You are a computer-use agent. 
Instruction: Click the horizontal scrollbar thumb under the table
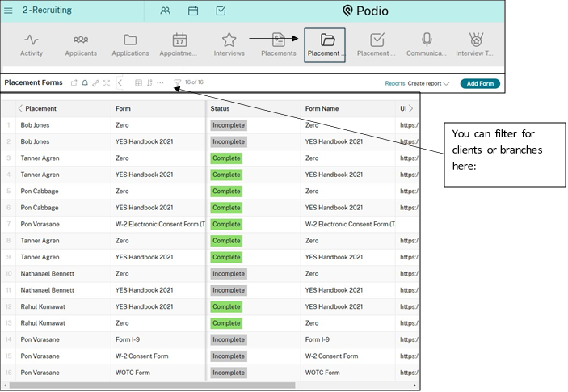[x=152, y=386]
